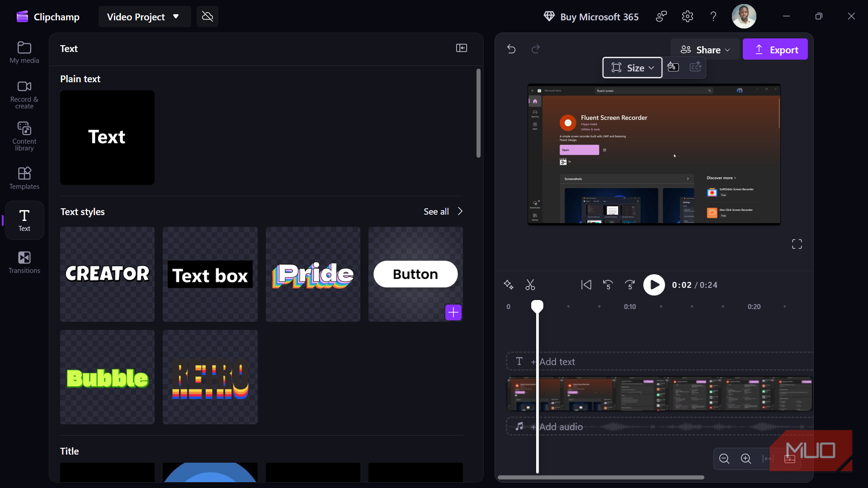Click the timeline playhead handle
This screenshot has width=868, height=488.
pos(537,306)
